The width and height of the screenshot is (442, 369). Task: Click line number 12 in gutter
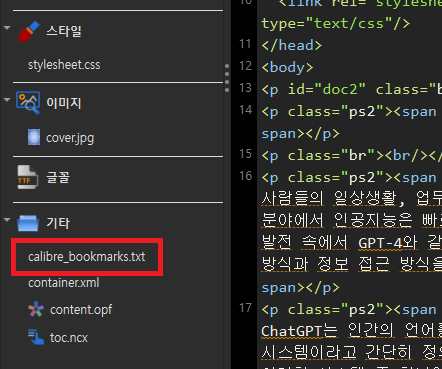tap(245, 66)
